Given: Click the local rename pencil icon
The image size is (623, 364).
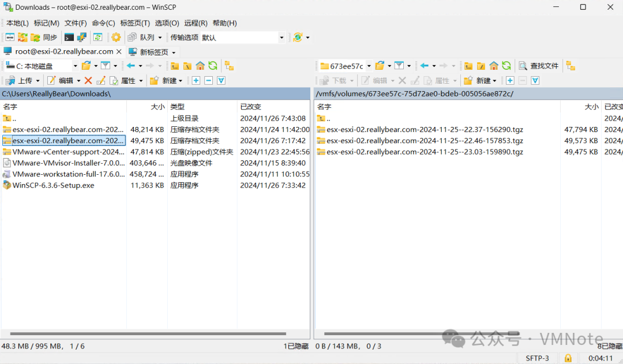Looking at the screenshot, I should (x=101, y=81).
